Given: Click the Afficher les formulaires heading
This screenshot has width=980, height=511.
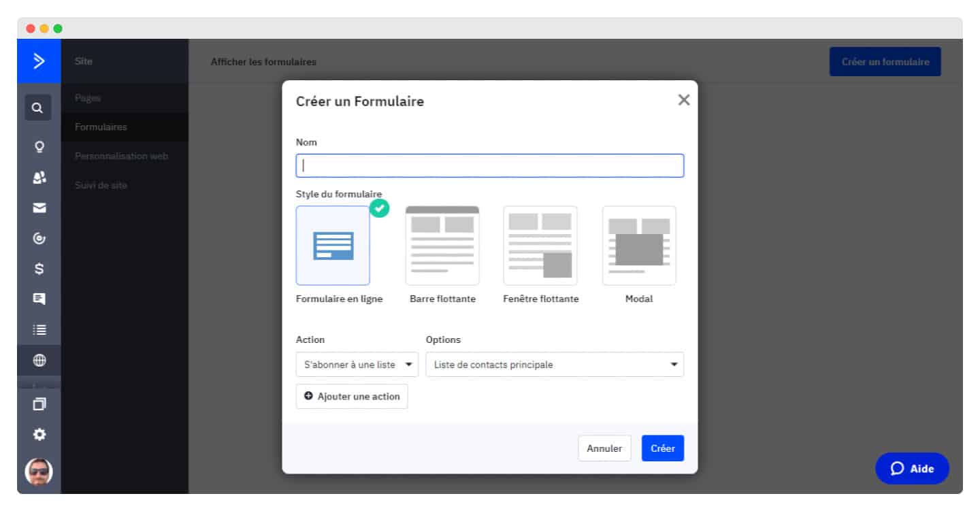Looking at the screenshot, I should [x=263, y=62].
